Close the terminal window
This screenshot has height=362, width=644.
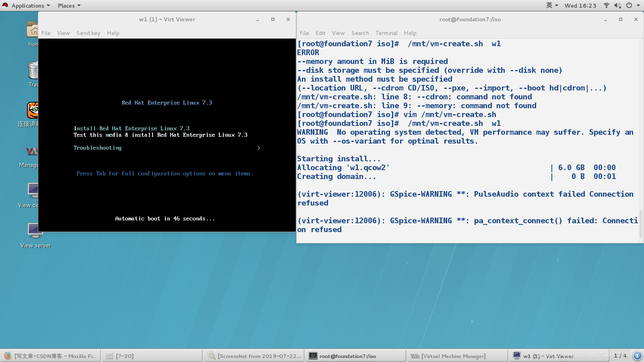[636, 19]
